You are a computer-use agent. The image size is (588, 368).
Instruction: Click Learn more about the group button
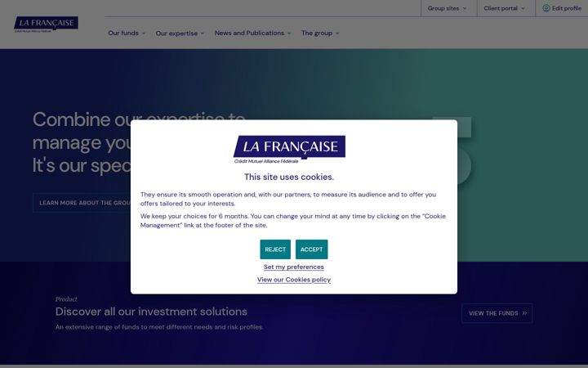click(82, 203)
